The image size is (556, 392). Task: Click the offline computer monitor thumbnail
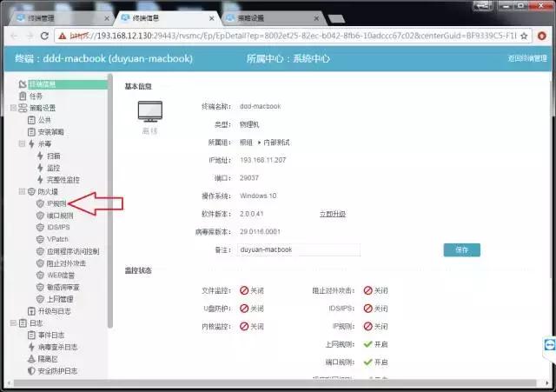(150, 111)
